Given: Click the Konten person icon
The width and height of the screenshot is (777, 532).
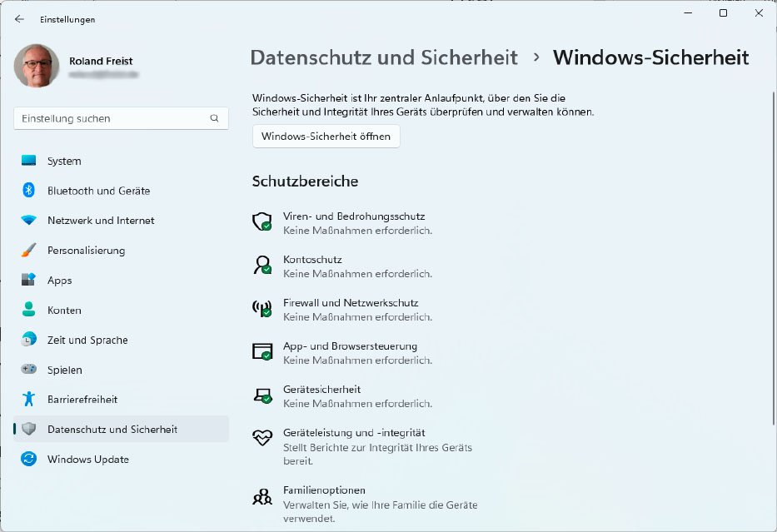Looking at the screenshot, I should tap(29, 310).
